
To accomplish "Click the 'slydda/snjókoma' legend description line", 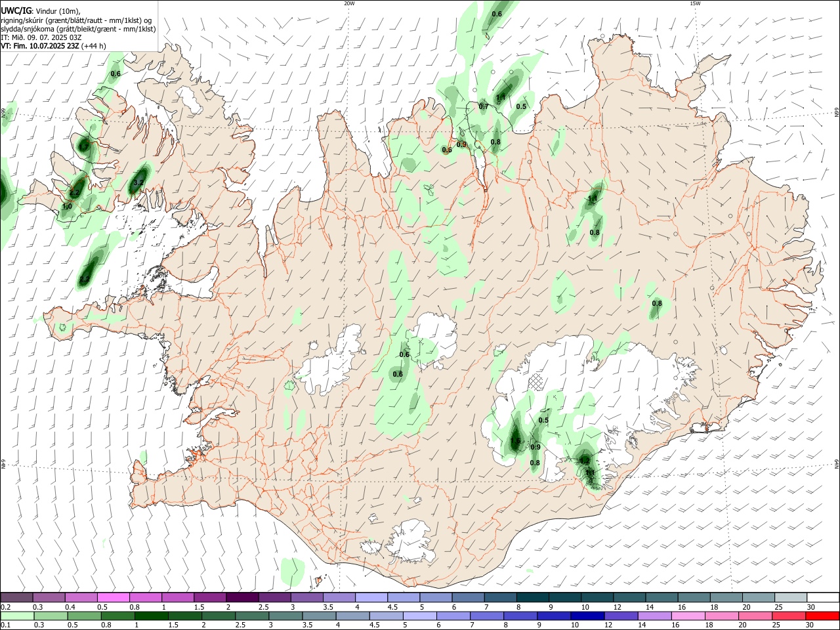I will tap(78, 29).
